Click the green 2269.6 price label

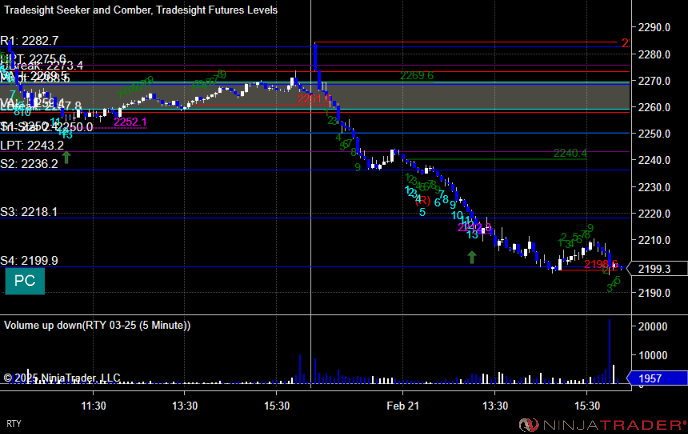(x=416, y=75)
